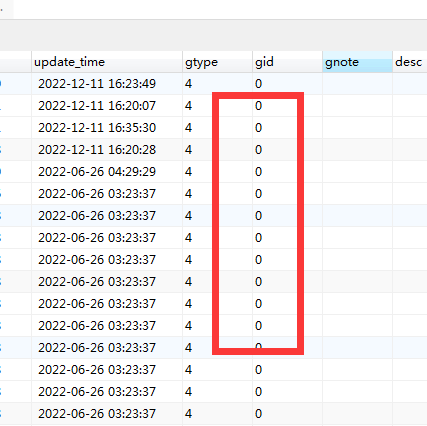Click the cell reading 2022-12-11 16:20:28

tap(107, 150)
